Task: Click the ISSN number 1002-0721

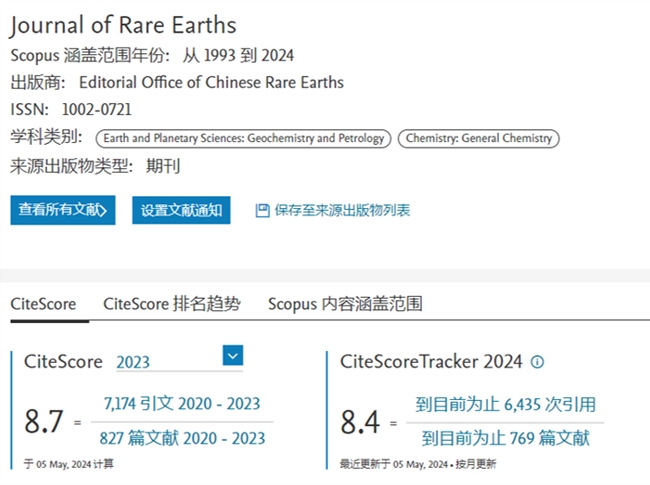Action: coord(96,109)
